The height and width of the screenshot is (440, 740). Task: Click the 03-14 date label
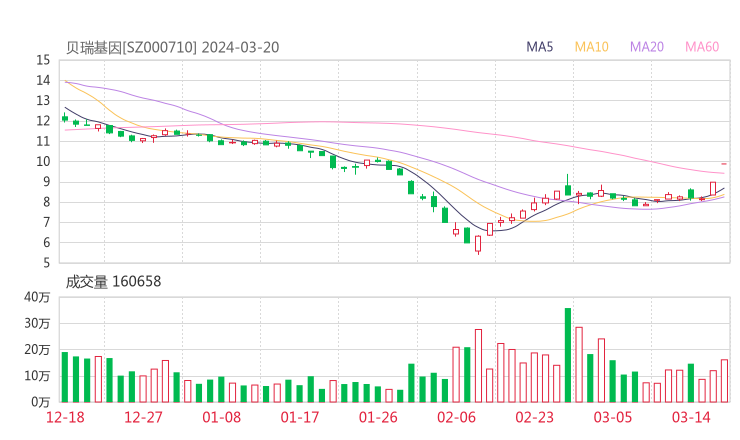(691, 417)
